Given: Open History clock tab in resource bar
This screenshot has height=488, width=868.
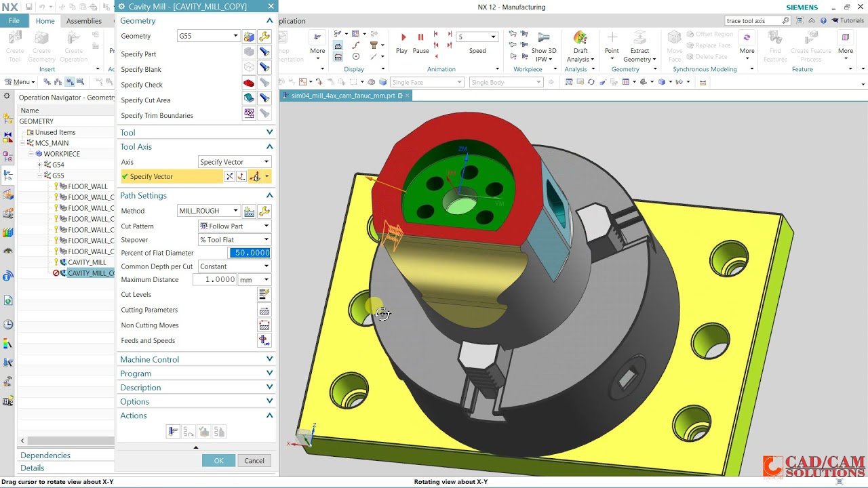Looking at the screenshot, I should click(7, 324).
